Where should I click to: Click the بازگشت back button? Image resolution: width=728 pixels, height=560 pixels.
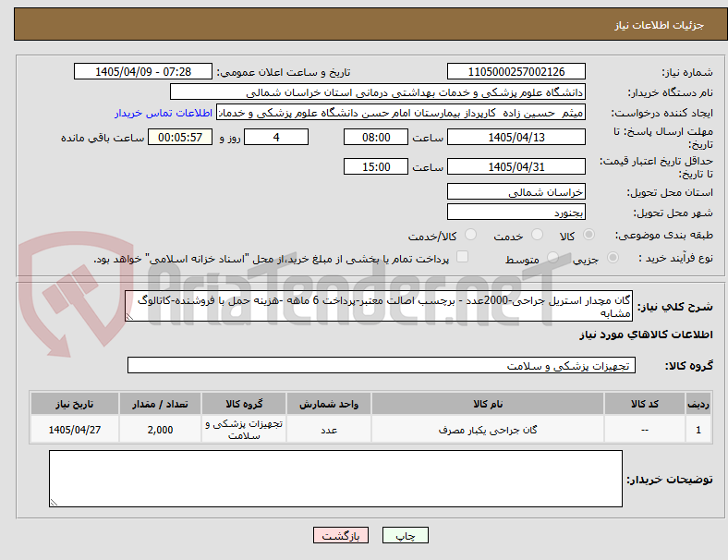coord(341,535)
